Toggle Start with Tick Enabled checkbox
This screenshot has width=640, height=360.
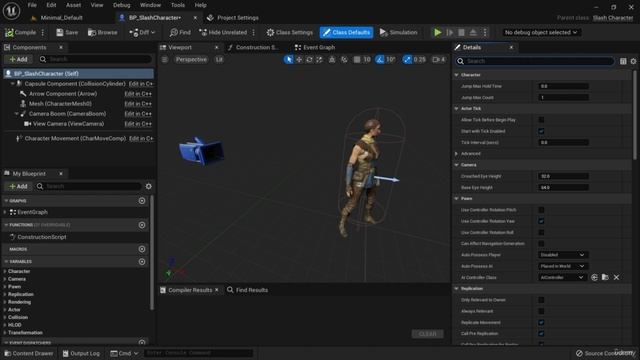[541, 131]
